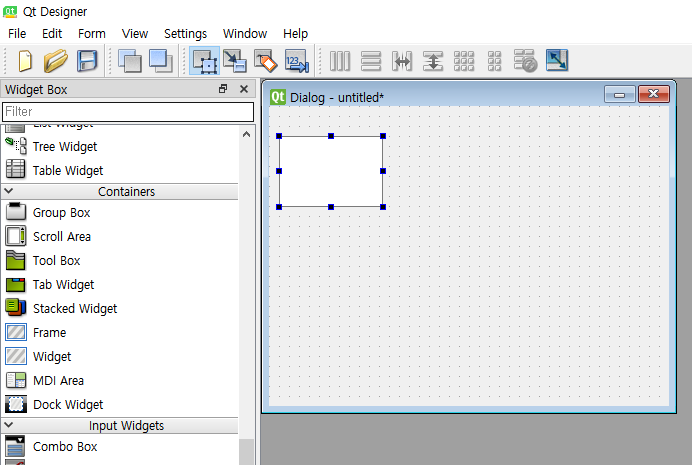This screenshot has width=692, height=465.
Task: Collapse the Input Widgets category
Action: point(119,425)
